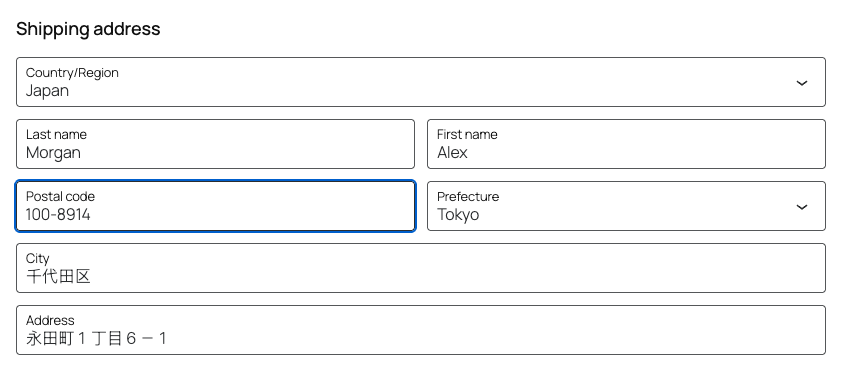Open the Prefecture dropdown
The width and height of the screenshot is (842, 371).
[626, 206]
